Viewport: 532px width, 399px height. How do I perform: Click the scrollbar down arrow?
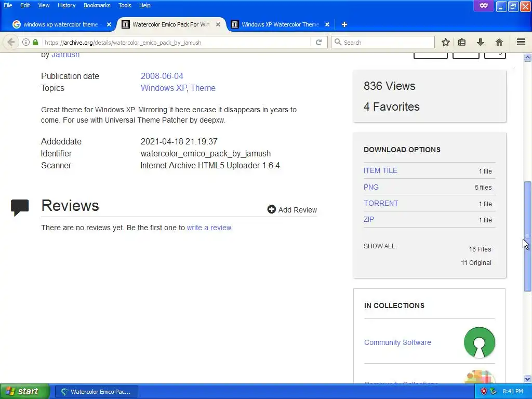tap(527, 379)
